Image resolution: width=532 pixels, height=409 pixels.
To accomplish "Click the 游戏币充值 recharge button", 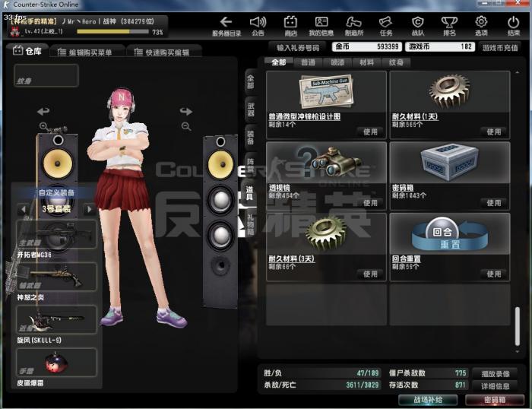I will tap(500, 48).
